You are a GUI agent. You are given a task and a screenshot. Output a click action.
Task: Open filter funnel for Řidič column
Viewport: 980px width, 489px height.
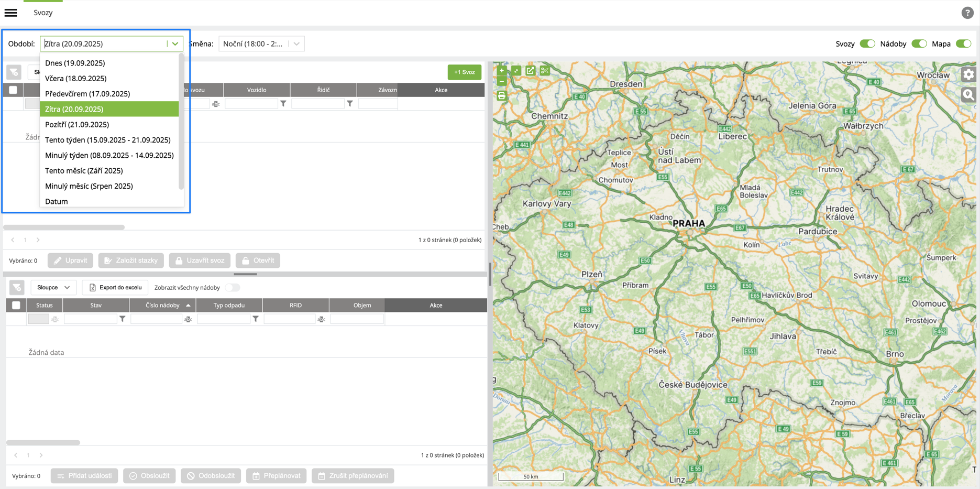[x=350, y=104]
